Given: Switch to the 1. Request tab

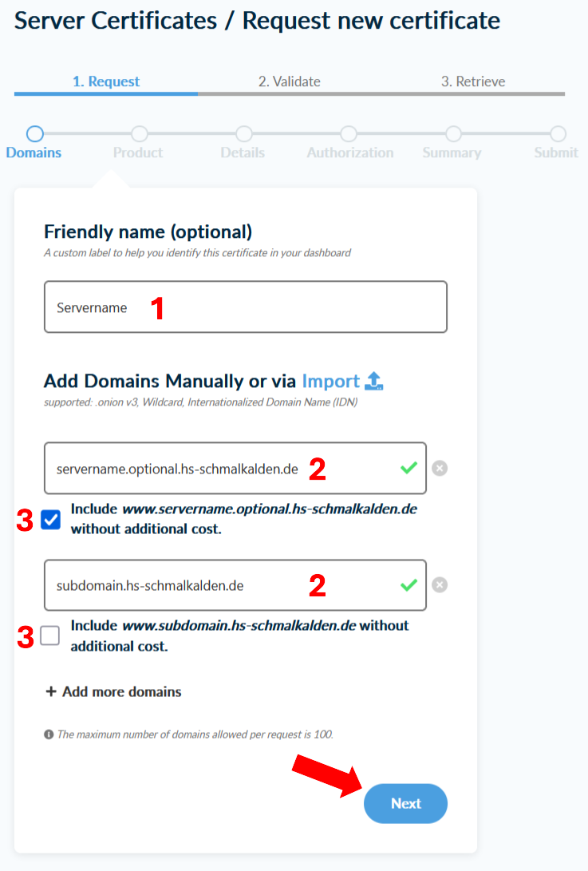Looking at the screenshot, I should [x=106, y=81].
